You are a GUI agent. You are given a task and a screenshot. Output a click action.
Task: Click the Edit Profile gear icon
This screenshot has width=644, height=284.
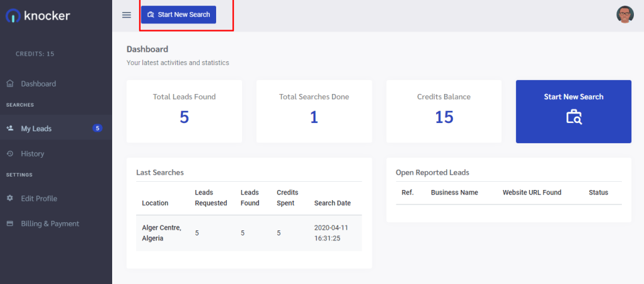coord(9,199)
